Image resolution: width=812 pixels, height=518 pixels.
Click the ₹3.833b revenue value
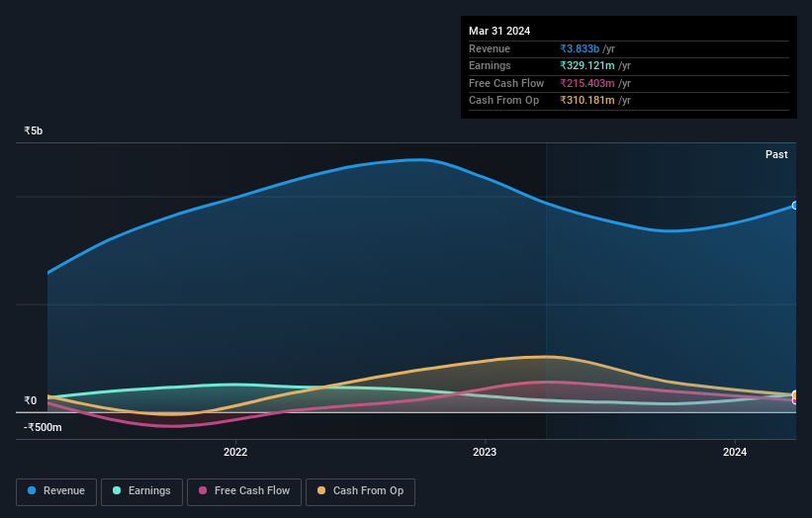click(x=580, y=48)
